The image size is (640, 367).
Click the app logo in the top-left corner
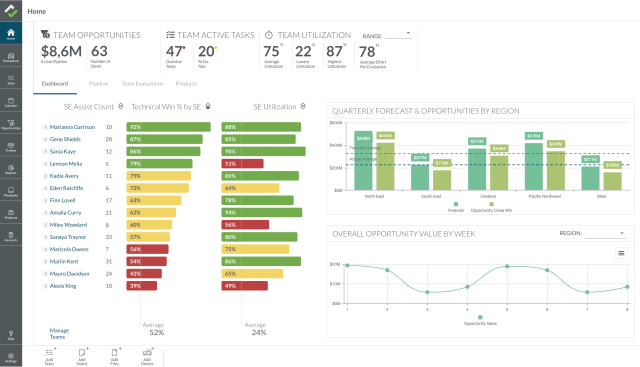tap(11, 11)
